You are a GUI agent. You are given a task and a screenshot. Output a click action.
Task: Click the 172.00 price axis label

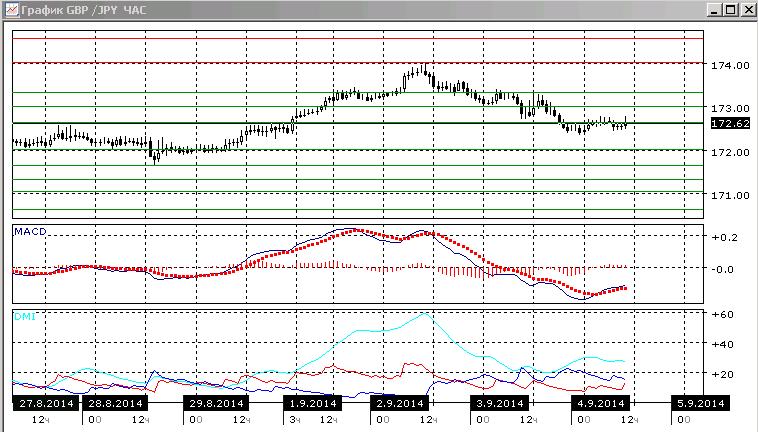(730, 152)
